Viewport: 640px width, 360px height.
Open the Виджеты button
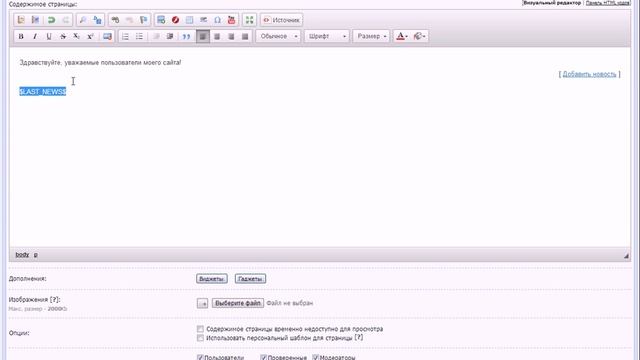pos(211,279)
